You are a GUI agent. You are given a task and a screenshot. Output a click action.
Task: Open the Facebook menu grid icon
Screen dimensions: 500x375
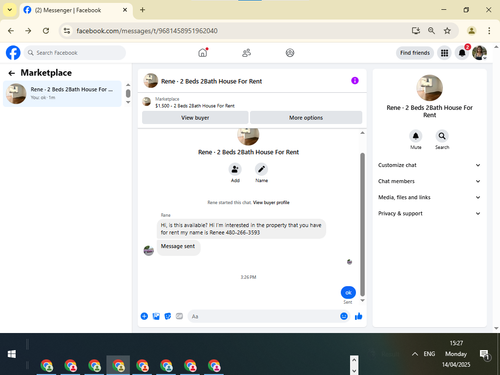click(x=444, y=53)
